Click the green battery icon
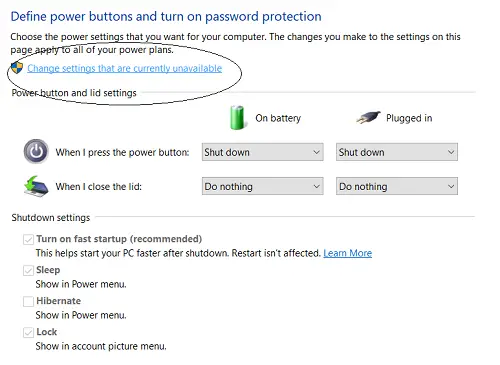This screenshot has height=365, width=500. (x=237, y=118)
